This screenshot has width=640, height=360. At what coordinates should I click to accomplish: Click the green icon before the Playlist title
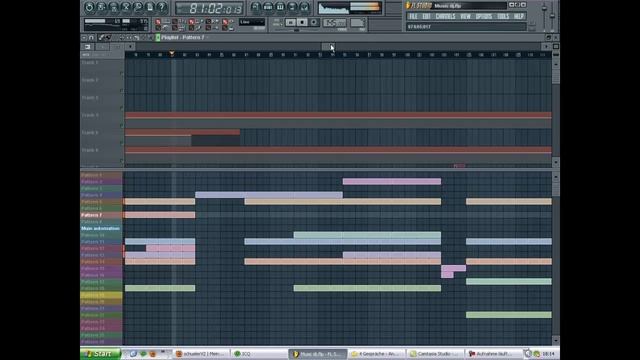click(158, 38)
